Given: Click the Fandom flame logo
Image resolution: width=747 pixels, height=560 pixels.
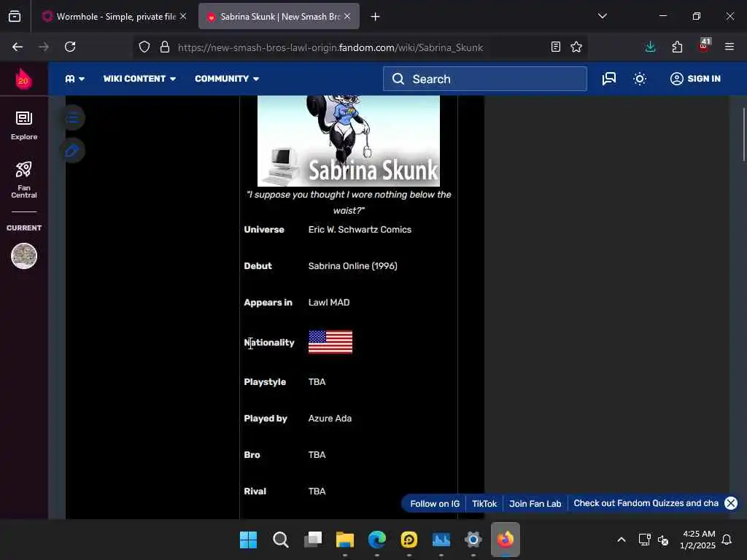Looking at the screenshot, I should click(23, 79).
